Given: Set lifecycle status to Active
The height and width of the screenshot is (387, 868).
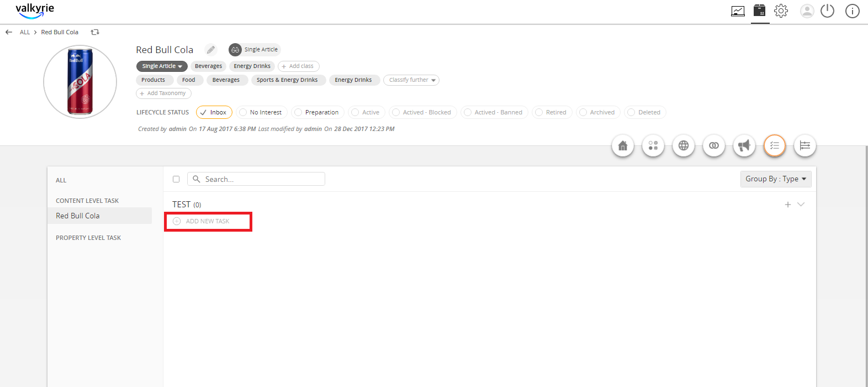Looking at the screenshot, I should [366, 112].
